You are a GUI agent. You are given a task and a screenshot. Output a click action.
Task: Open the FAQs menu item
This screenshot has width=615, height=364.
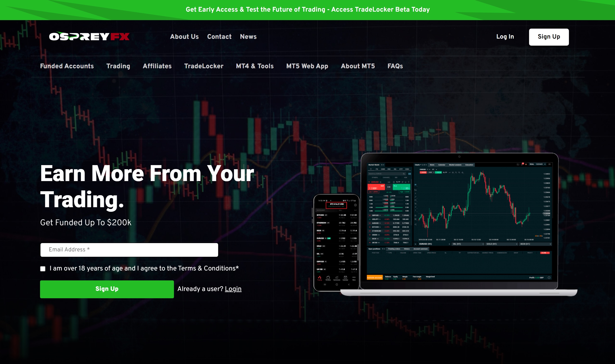(395, 66)
